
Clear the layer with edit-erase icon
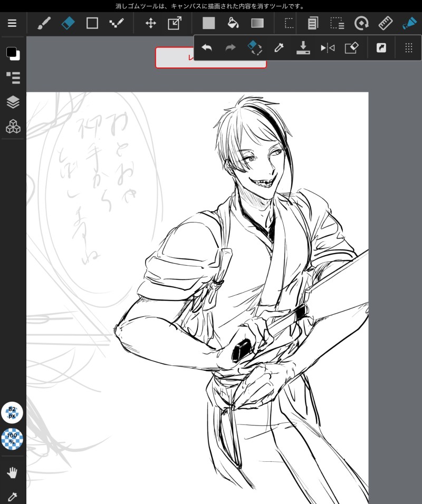click(x=351, y=48)
